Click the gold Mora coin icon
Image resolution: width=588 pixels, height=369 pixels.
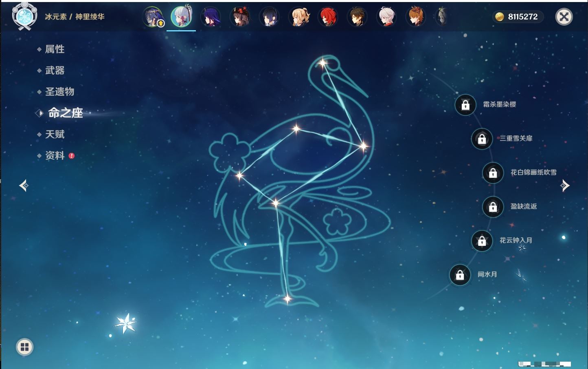click(499, 17)
